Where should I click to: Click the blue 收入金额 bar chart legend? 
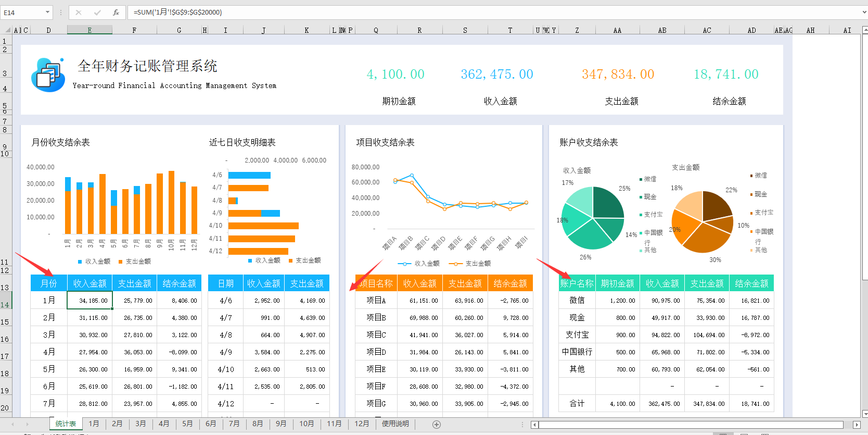click(94, 262)
